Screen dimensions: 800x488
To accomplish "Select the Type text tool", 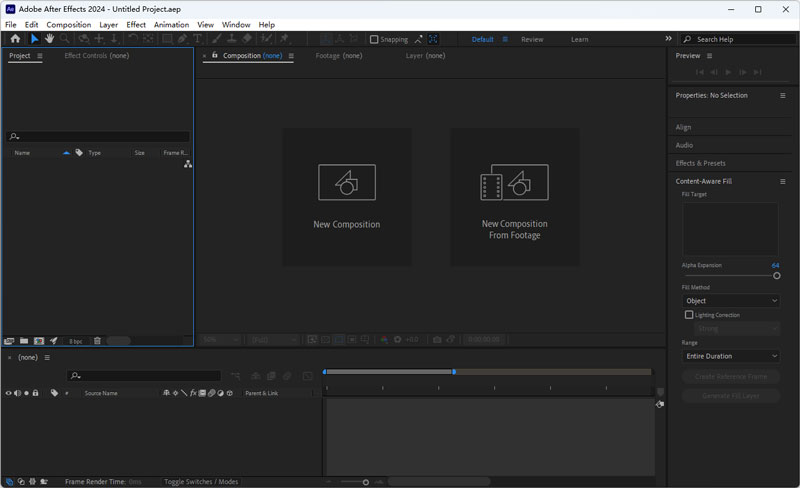I will pos(197,39).
